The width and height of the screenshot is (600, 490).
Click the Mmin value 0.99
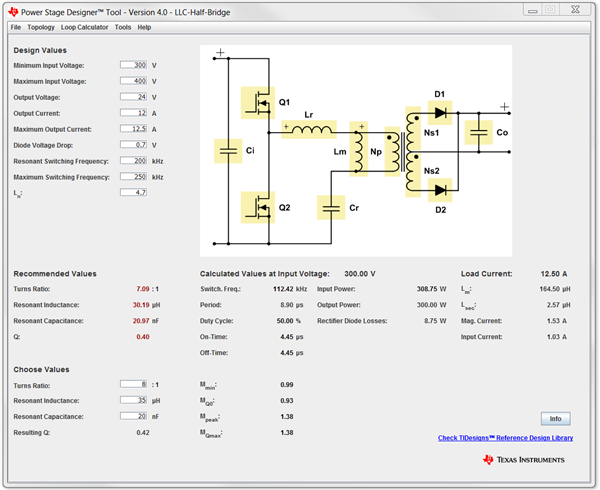[287, 385]
